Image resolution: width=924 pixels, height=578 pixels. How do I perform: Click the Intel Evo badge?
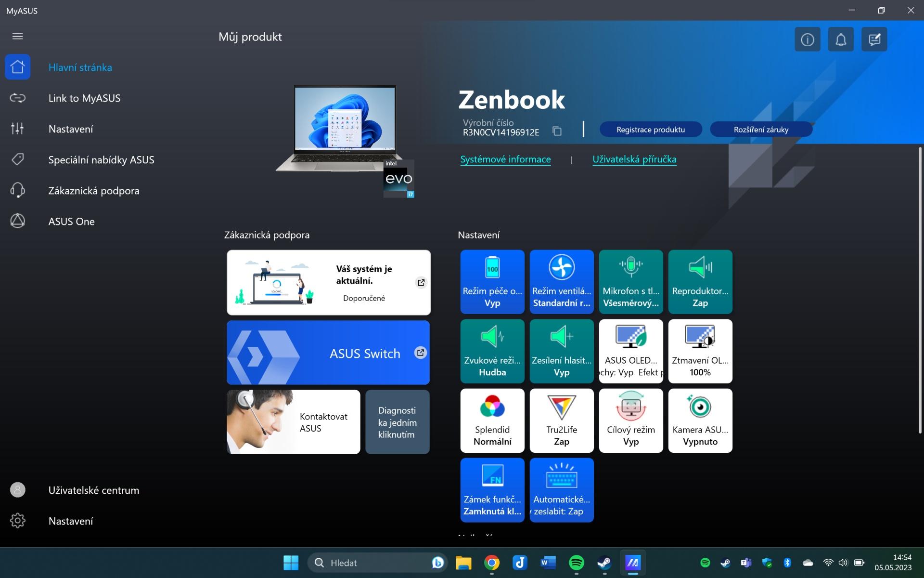click(398, 179)
